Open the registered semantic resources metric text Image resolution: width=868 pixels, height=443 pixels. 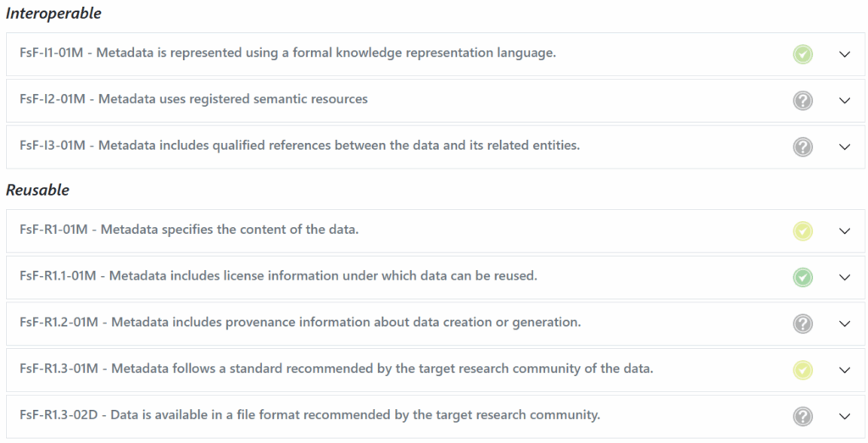pyautogui.click(x=194, y=100)
